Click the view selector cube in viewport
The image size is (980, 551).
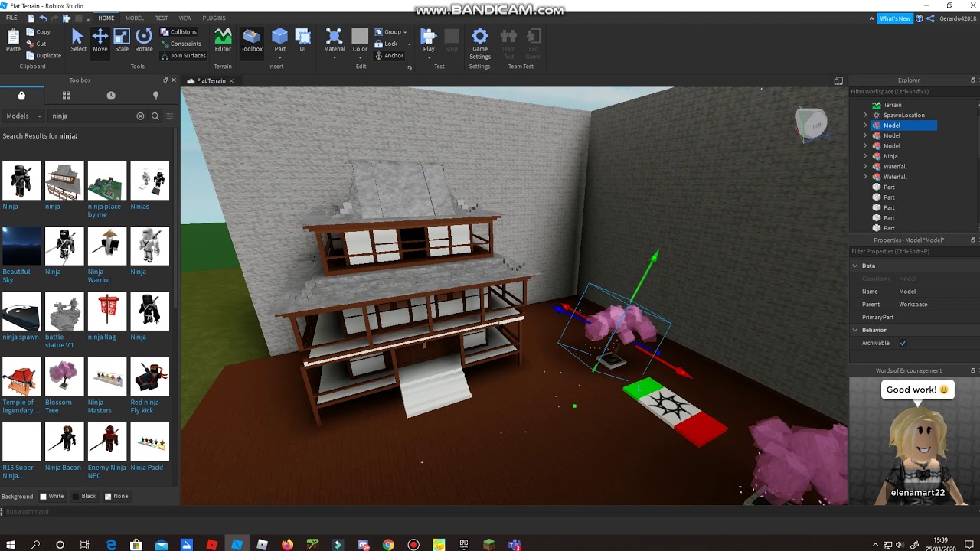click(812, 124)
